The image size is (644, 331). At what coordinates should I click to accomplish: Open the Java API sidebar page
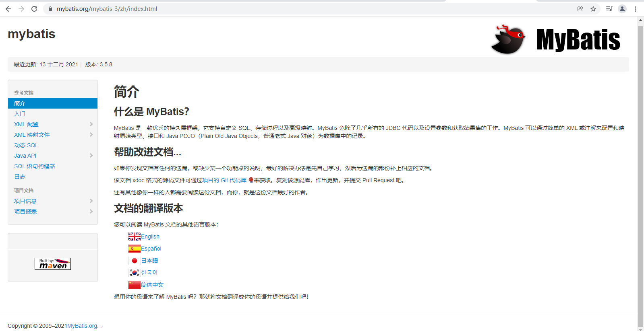point(25,156)
